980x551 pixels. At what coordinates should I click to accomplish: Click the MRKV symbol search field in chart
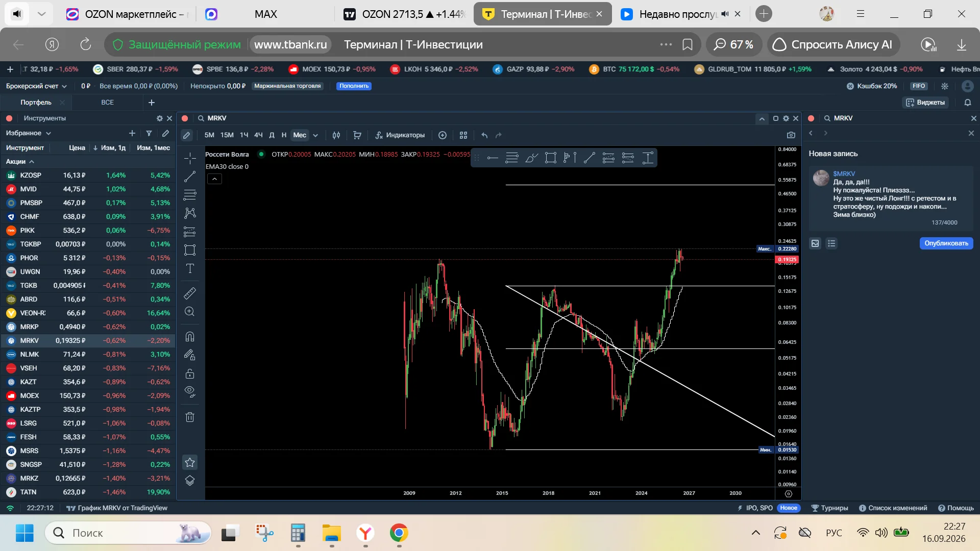pyautogui.click(x=217, y=118)
